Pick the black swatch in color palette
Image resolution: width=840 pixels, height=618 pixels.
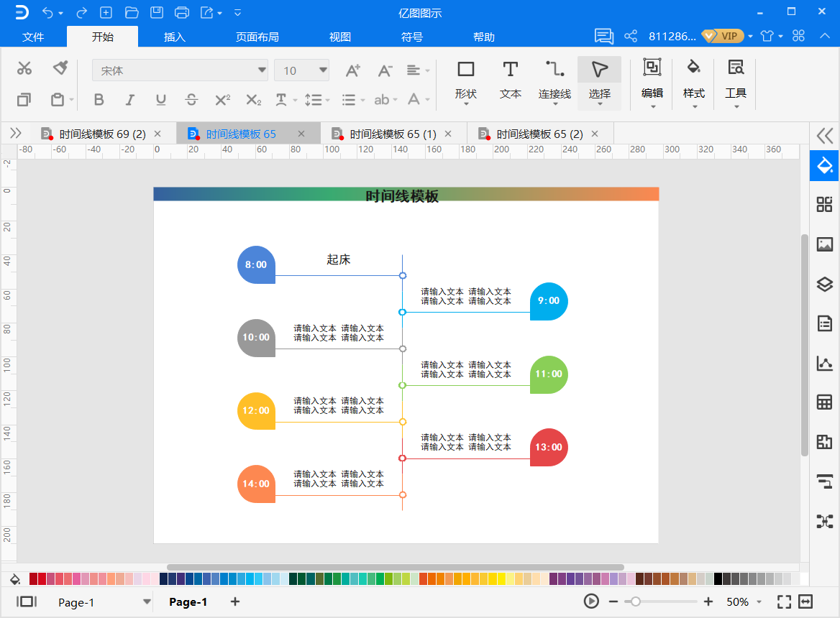coord(718,578)
